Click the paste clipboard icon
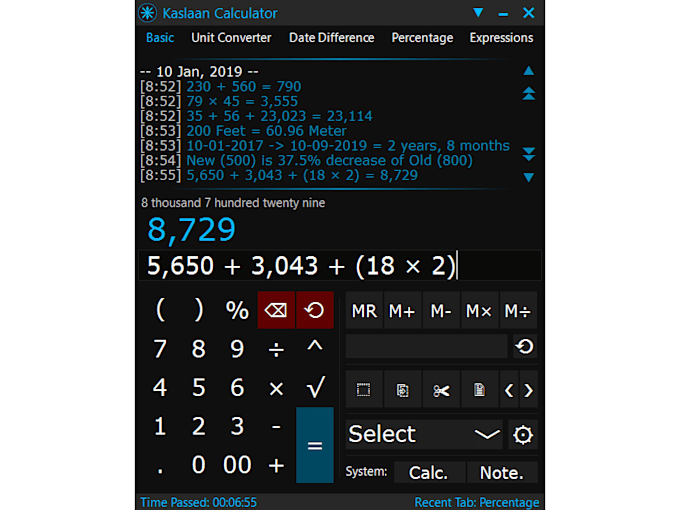 [x=479, y=390]
